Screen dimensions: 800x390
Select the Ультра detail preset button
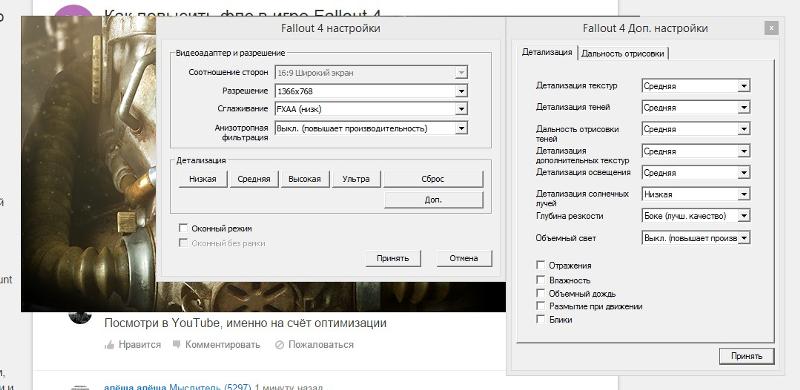[x=356, y=179]
